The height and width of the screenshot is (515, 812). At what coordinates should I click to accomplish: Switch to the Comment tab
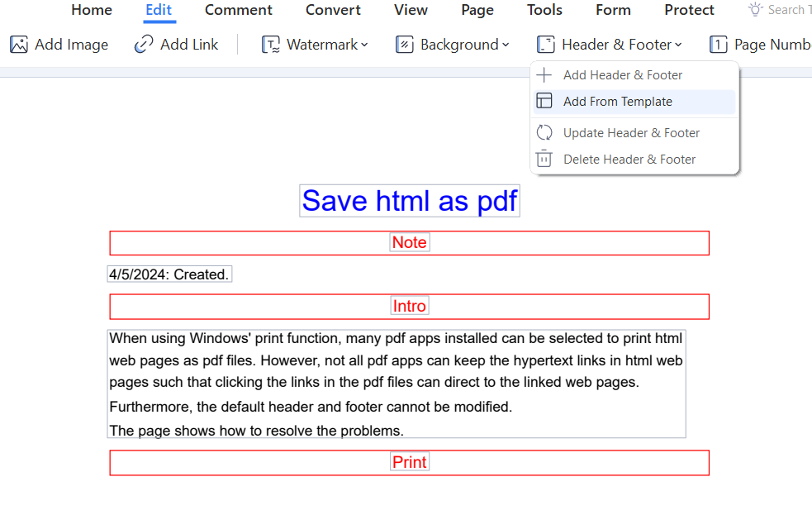(x=238, y=10)
